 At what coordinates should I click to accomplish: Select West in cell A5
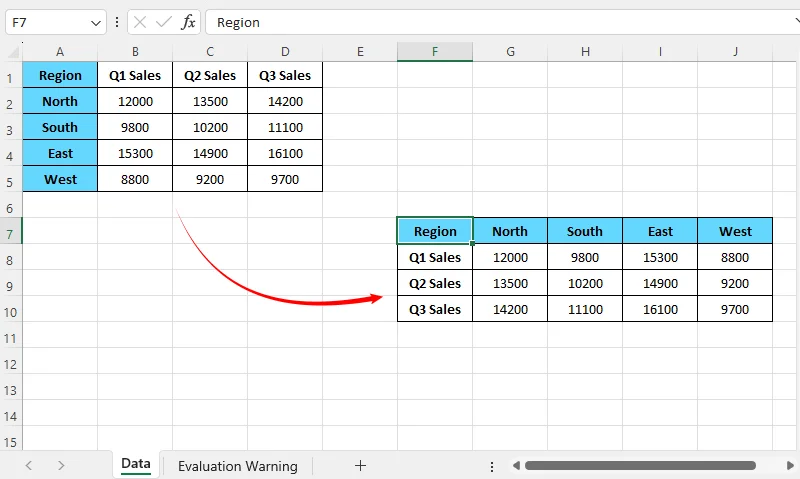tap(60, 179)
